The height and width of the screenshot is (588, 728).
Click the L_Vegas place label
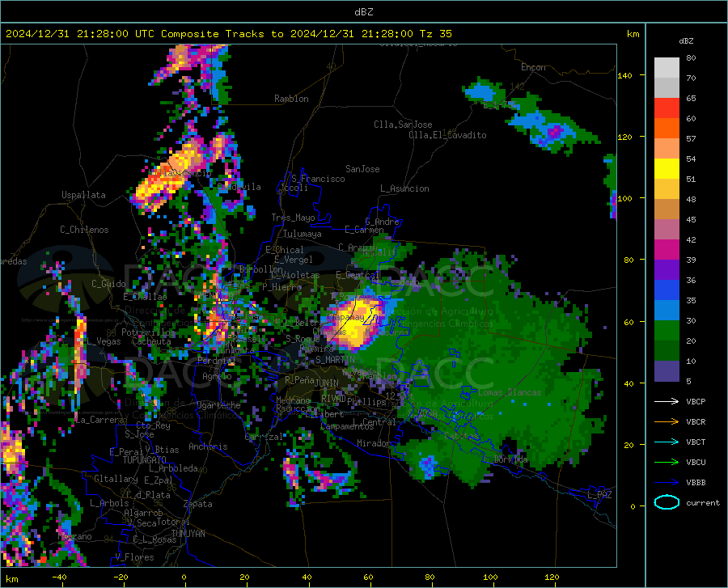pyautogui.click(x=104, y=341)
